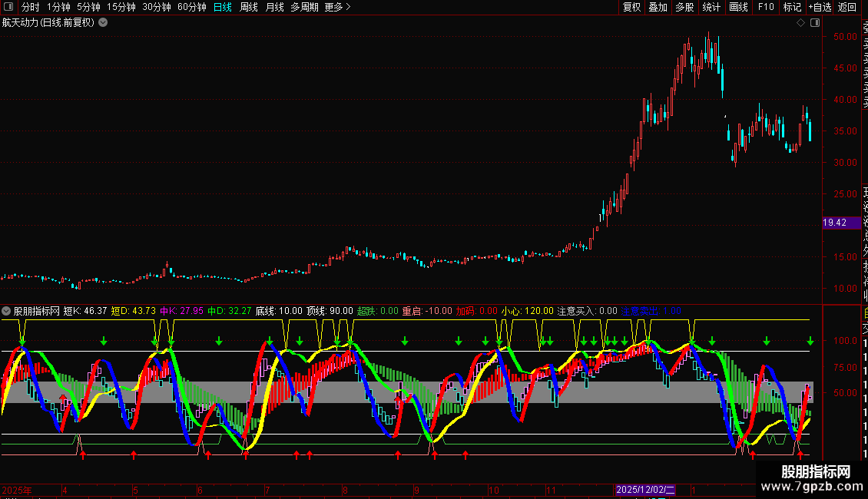Click the 2025/12/02 date marker on timeline
Viewport: 868px width, 499px height.
(x=645, y=490)
